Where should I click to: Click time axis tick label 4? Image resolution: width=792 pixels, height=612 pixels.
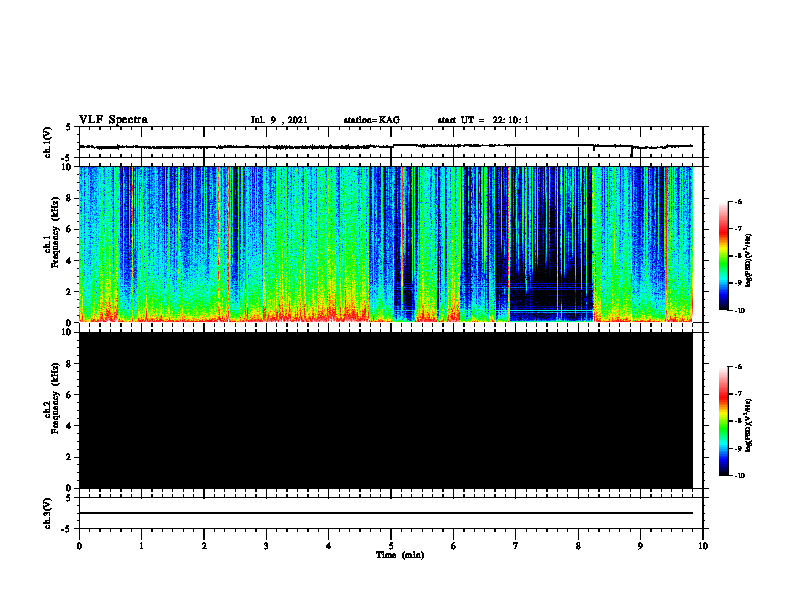tap(329, 546)
